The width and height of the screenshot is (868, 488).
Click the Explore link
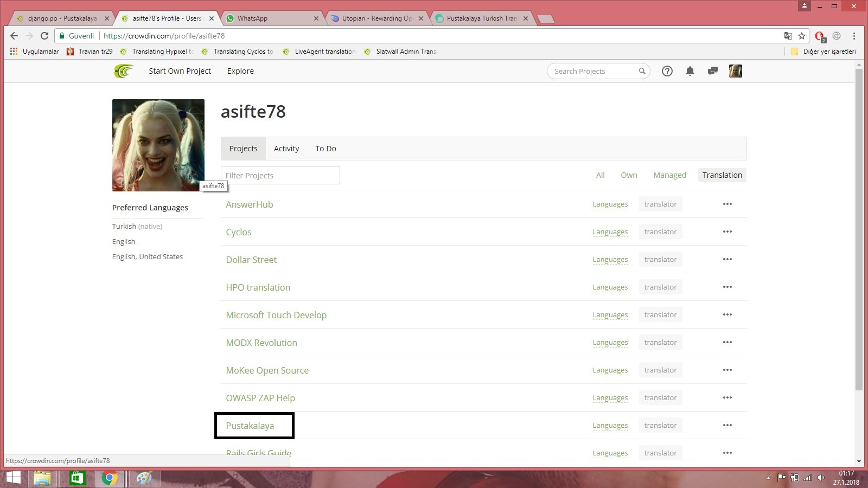coord(240,71)
